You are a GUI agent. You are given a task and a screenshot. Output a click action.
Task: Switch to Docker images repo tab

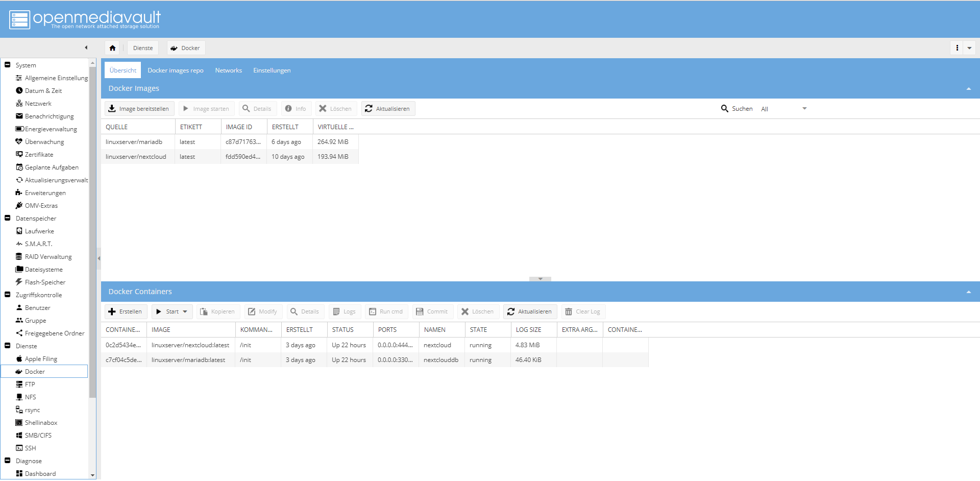click(x=176, y=70)
